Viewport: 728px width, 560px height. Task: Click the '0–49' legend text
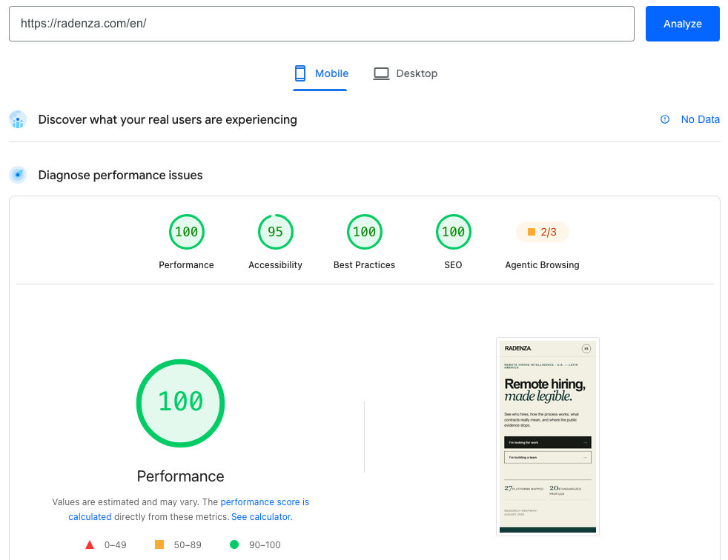(x=115, y=545)
